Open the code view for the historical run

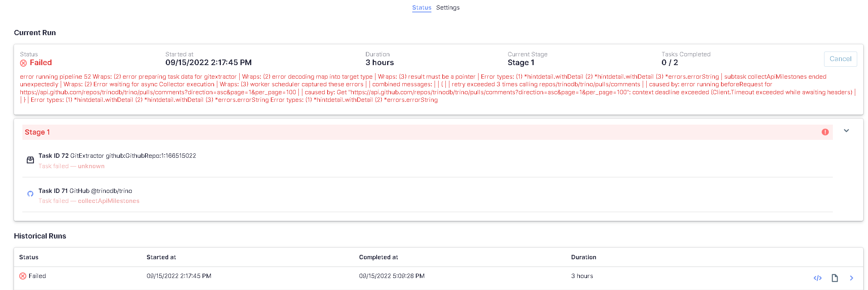point(818,278)
